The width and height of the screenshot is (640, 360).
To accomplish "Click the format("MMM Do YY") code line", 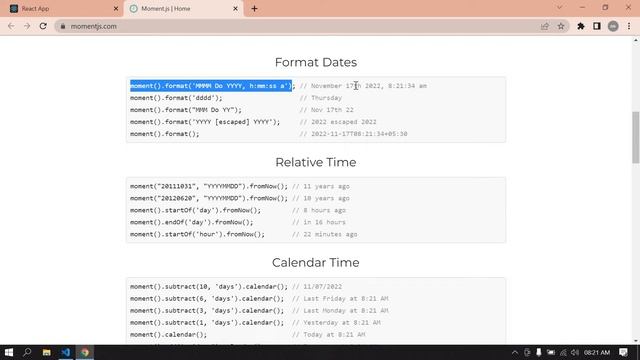I will 186,110.
